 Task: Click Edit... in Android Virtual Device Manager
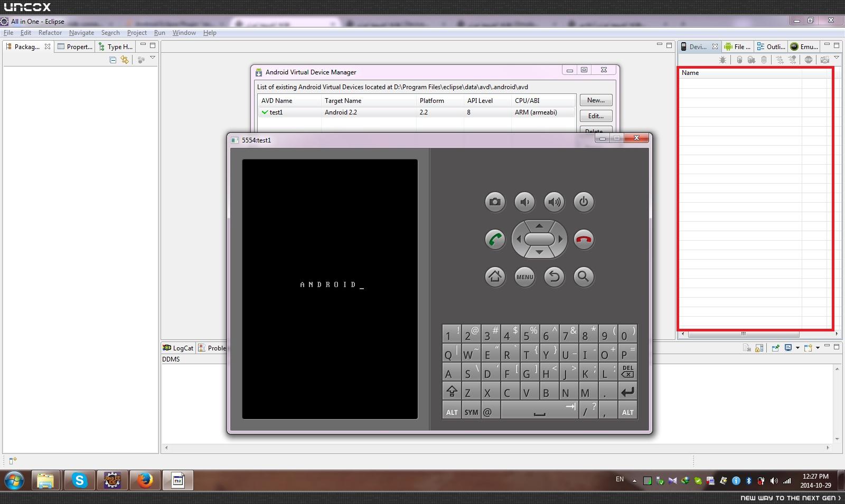pos(596,116)
